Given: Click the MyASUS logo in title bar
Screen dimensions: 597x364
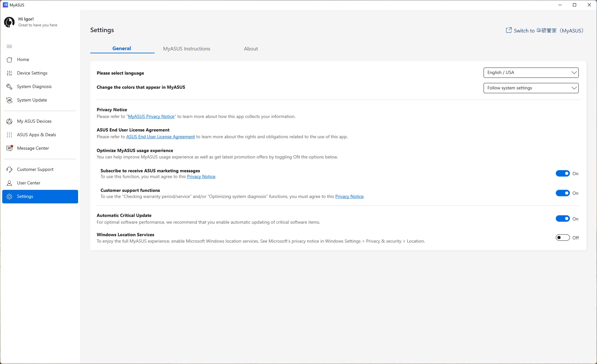Looking at the screenshot, I should pos(5,5).
